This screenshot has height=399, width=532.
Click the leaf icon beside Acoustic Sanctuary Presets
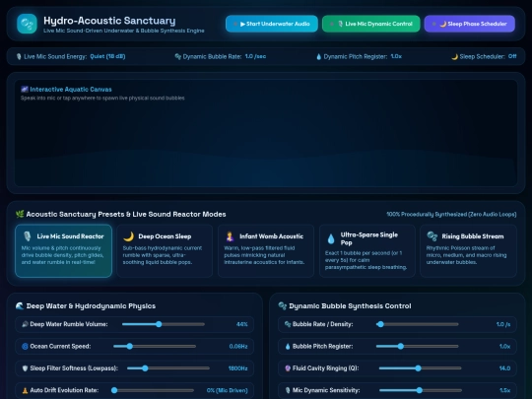click(x=20, y=214)
